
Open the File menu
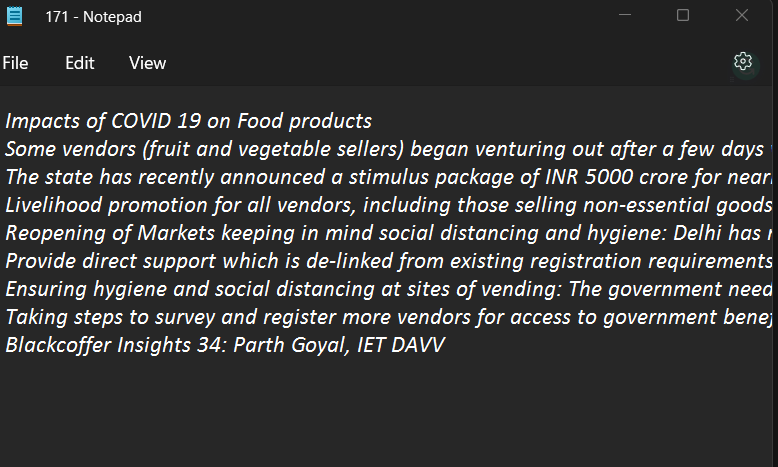pos(15,63)
